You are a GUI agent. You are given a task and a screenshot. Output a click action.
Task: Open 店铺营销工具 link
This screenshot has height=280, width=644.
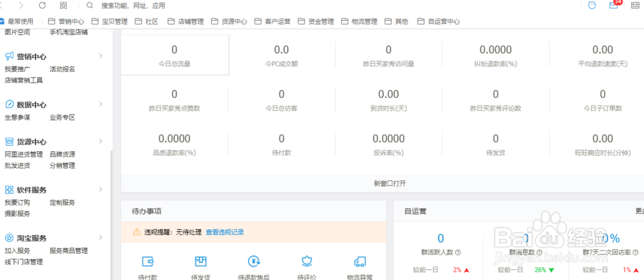point(24,80)
